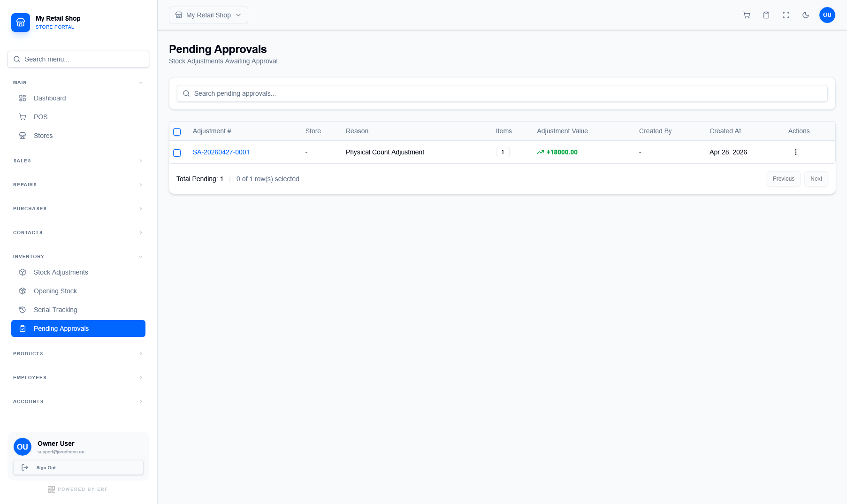Viewport: 847px width, 504px height.
Task: Open the cart icon in top bar
Action: point(747,15)
